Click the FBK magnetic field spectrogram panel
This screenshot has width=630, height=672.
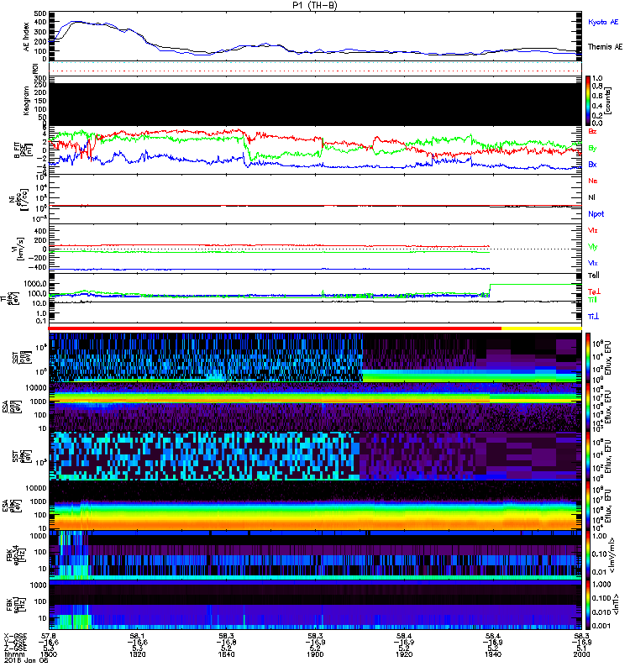[315, 605]
